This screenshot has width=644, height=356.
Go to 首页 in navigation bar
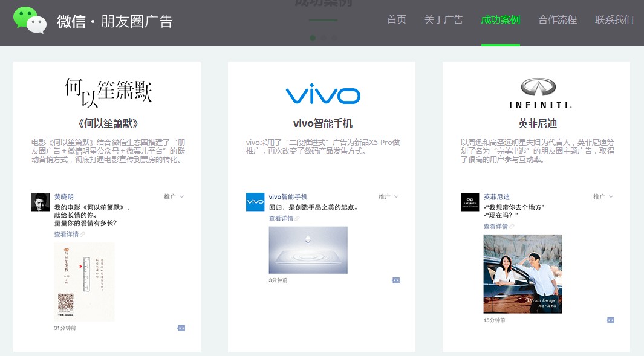pos(397,20)
